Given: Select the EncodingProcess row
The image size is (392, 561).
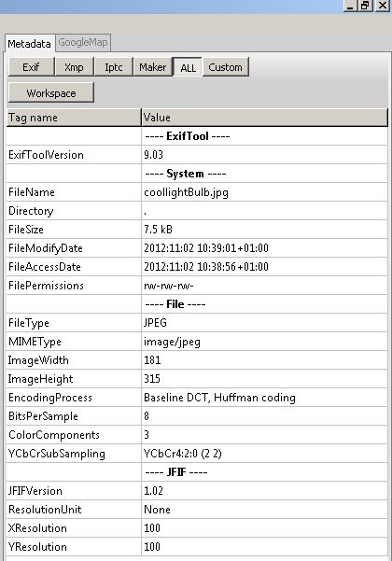Looking at the screenshot, I should click(x=197, y=398).
